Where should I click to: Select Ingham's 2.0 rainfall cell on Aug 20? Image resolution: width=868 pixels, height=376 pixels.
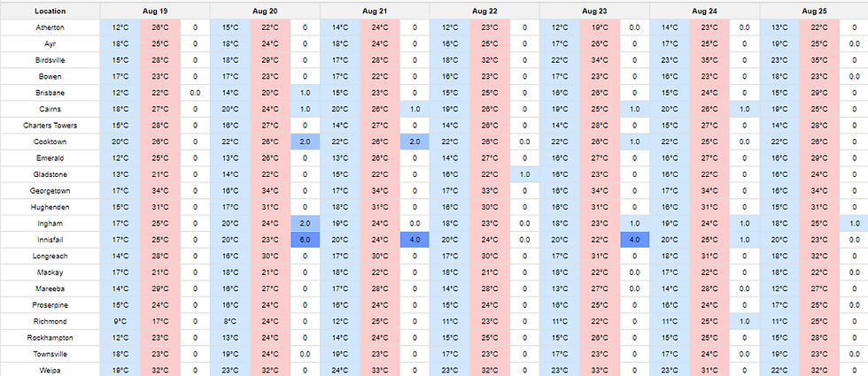coord(305,223)
